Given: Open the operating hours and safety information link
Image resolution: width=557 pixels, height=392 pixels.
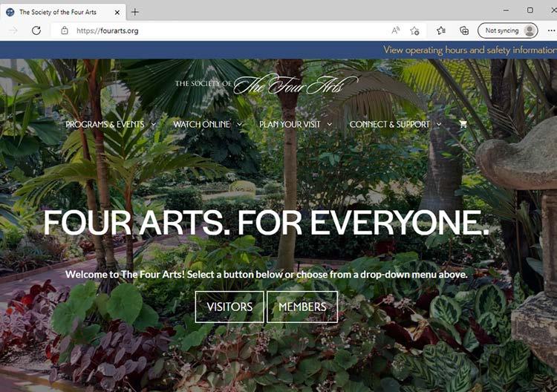Looking at the screenshot, I should tap(470, 50).
